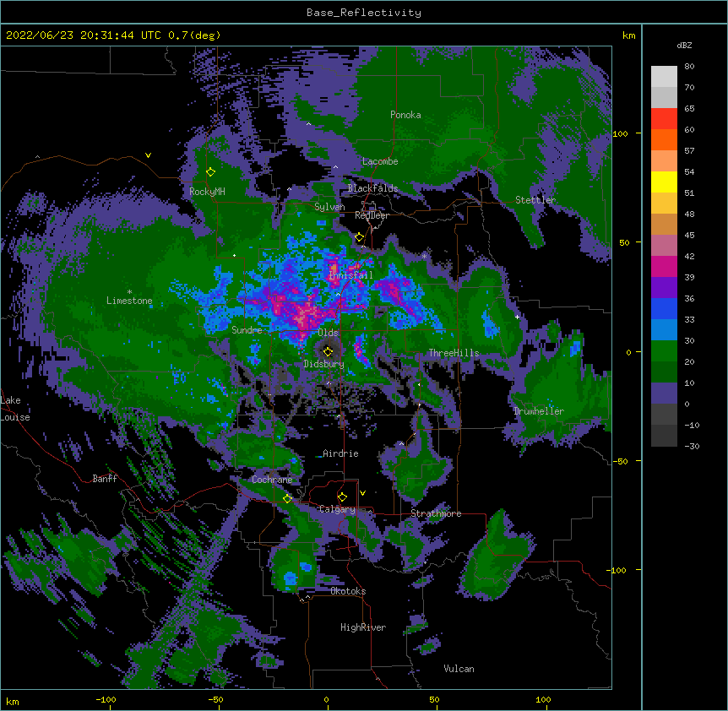
Task: Click the Didsbury label
Action: click(323, 364)
